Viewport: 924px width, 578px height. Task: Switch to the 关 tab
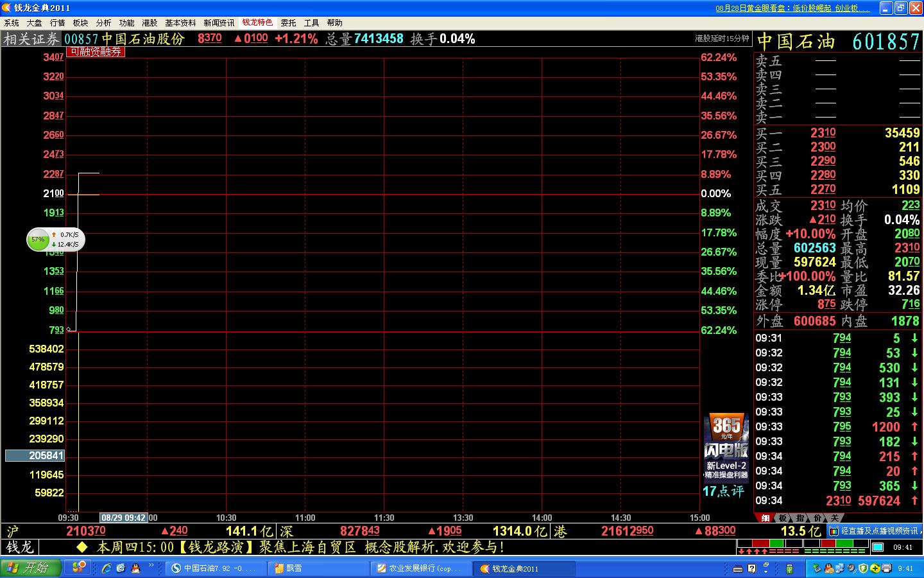coord(834,518)
